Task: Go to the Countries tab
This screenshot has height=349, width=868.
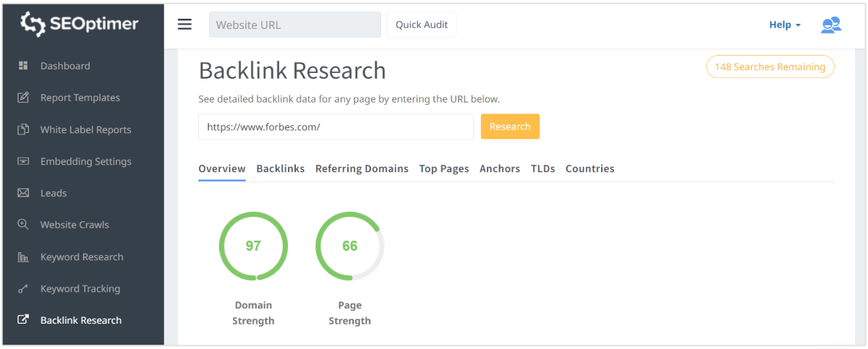Action: [590, 168]
